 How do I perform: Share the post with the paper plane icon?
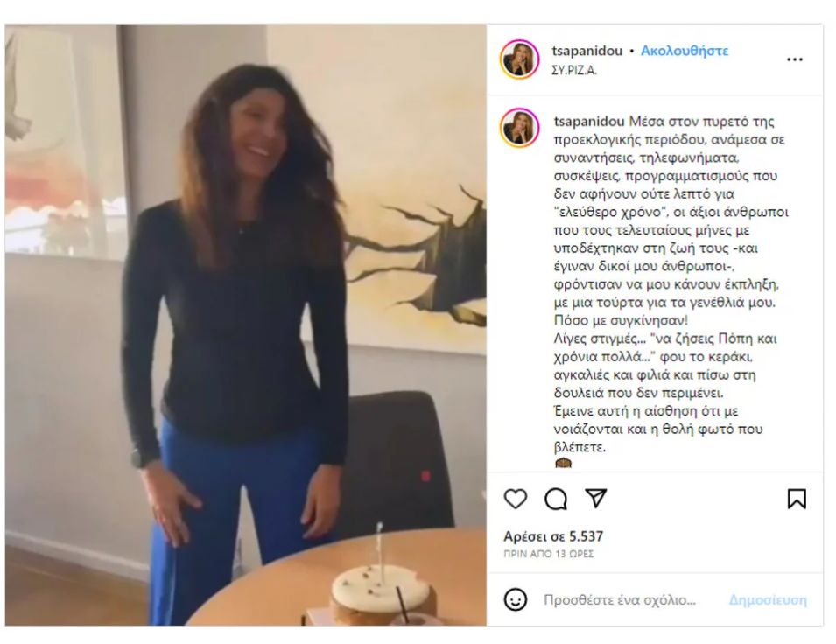(x=596, y=498)
